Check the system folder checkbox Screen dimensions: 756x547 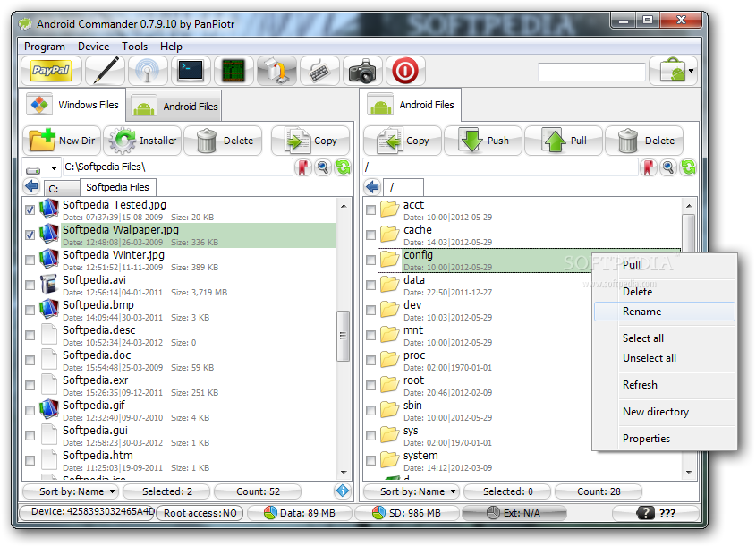pos(370,460)
